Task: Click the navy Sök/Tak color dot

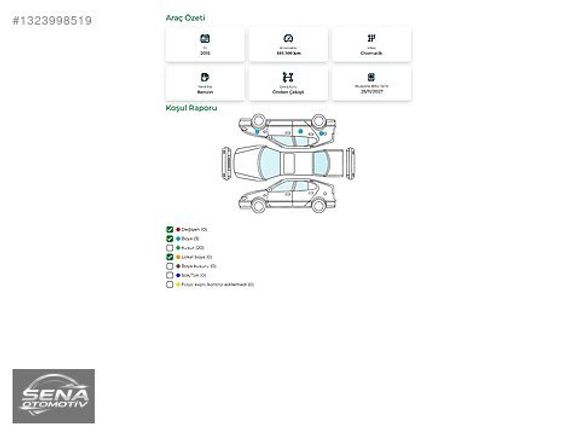Action: [x=178, y=275]
